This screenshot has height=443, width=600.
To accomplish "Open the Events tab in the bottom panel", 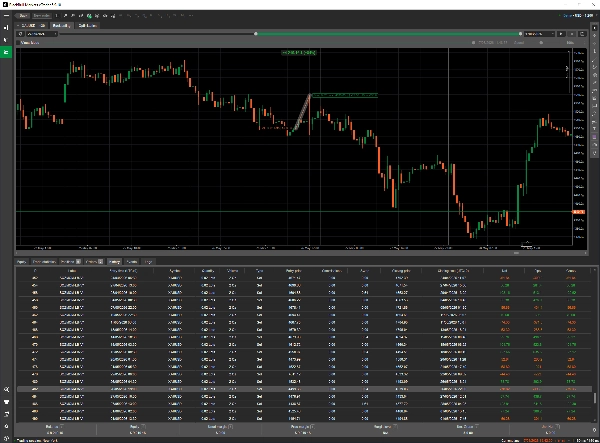I will pos(132,262).
